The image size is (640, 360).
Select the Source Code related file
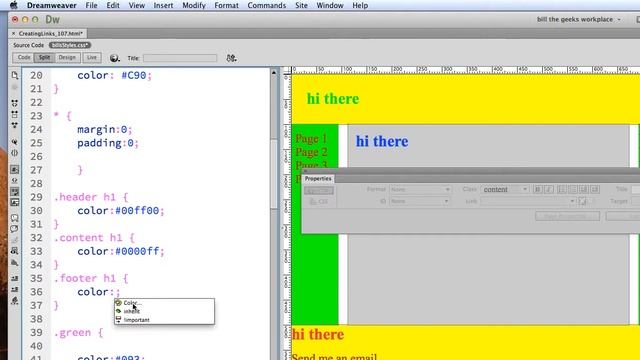pyautogui.click(x=28, y=45)
